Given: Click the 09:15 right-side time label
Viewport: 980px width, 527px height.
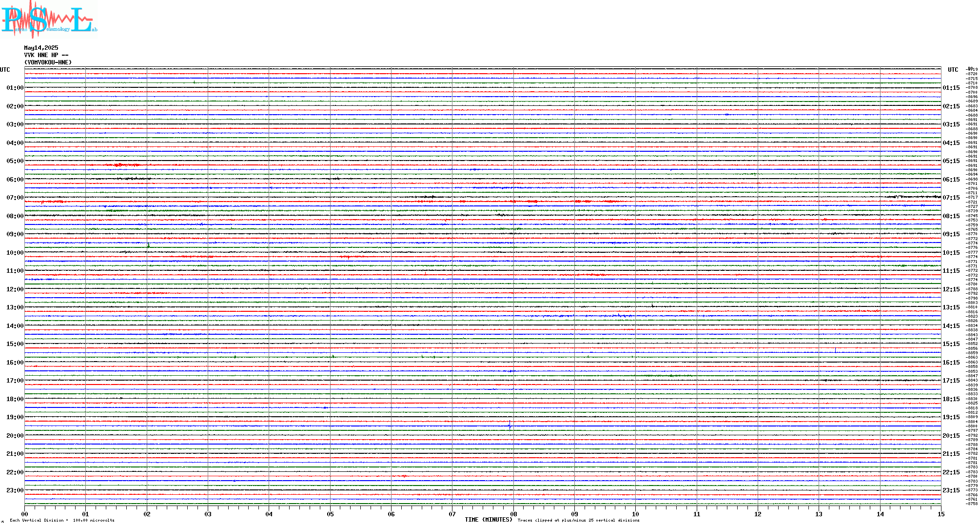Looking at the screenshot, I should click(x=951, y=234).
